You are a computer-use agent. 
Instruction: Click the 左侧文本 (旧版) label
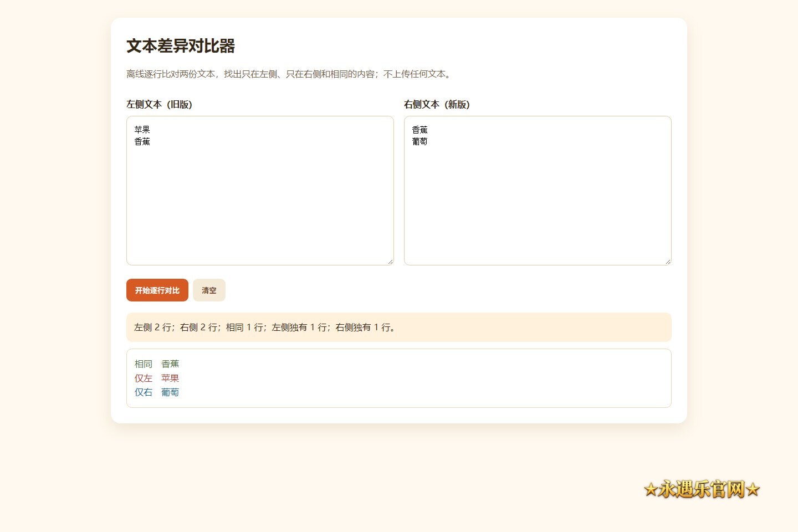[x=159, y=104]
